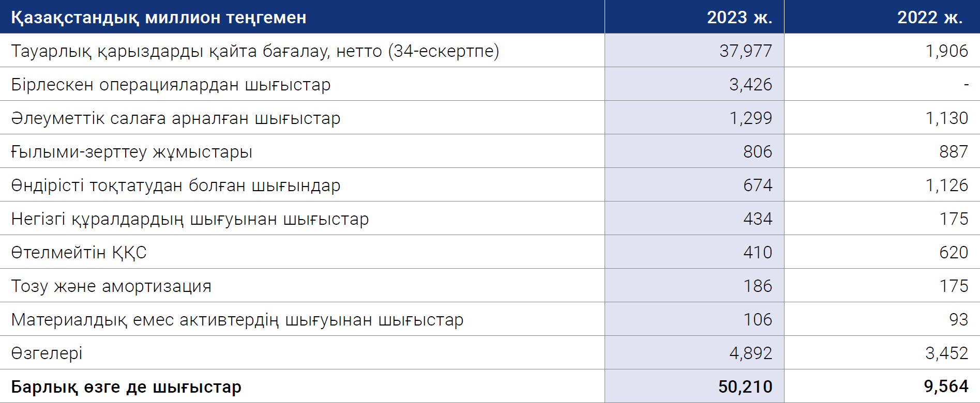Select 'Бірлескен операциялардан шығыстар' row label
Viewport: 980px width, 403px height.
tap(171, 85)
